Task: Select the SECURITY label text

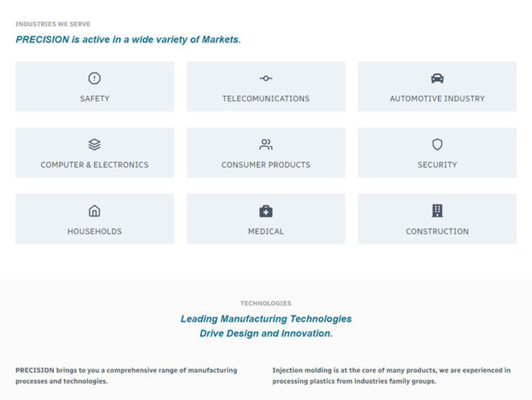Action: [437, 165]
